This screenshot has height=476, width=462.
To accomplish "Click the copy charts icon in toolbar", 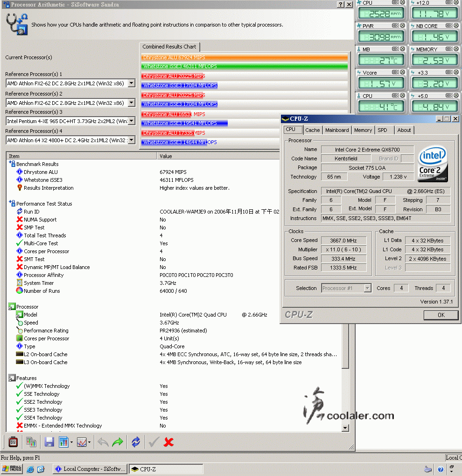I will [x=31, y=442].
